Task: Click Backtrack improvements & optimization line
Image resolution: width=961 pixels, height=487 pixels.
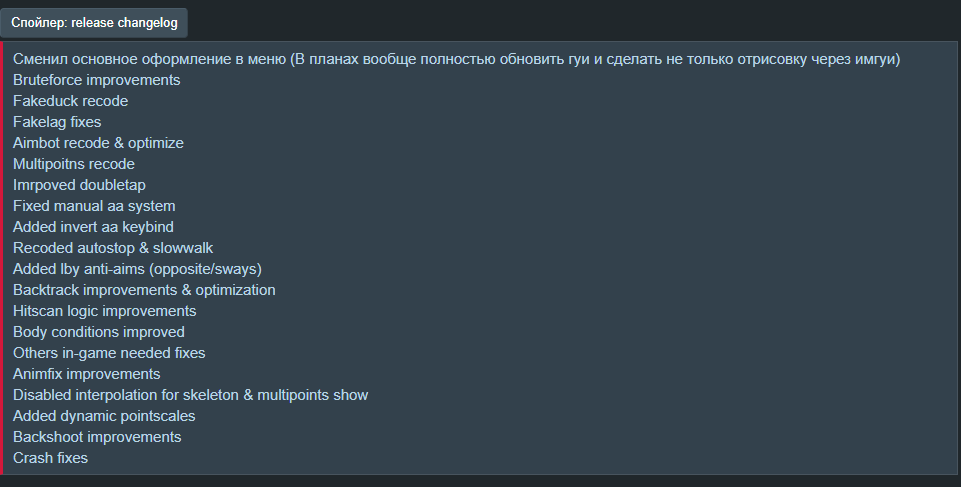Action: [144, 290]
